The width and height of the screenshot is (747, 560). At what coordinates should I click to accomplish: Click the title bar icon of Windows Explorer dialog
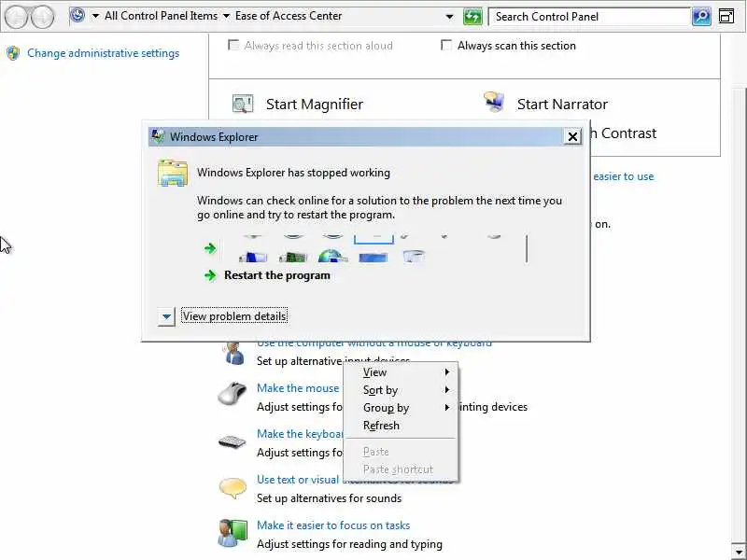coord(158,136)
